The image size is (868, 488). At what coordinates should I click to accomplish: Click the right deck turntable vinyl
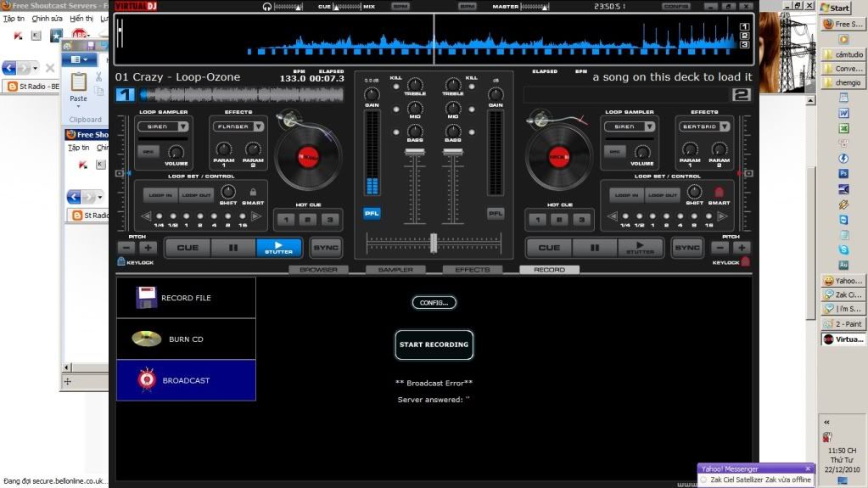[x=558, y=158]
